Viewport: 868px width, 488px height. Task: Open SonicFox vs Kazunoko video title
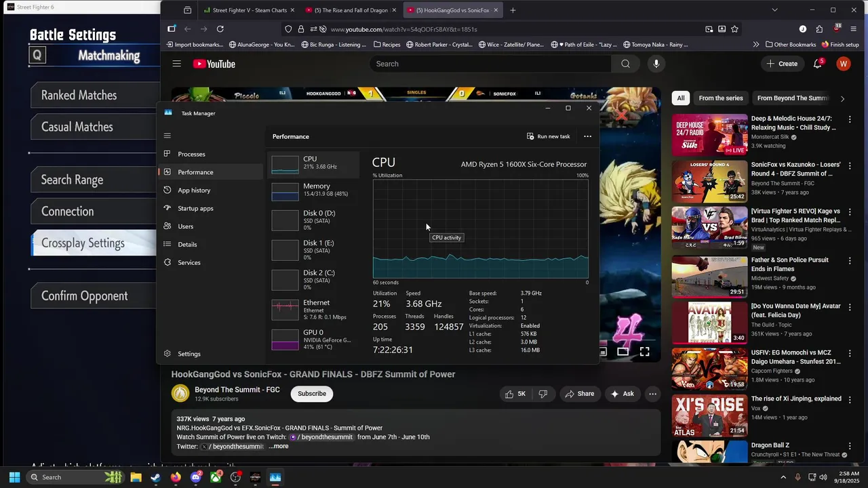(x=795, y=169)
